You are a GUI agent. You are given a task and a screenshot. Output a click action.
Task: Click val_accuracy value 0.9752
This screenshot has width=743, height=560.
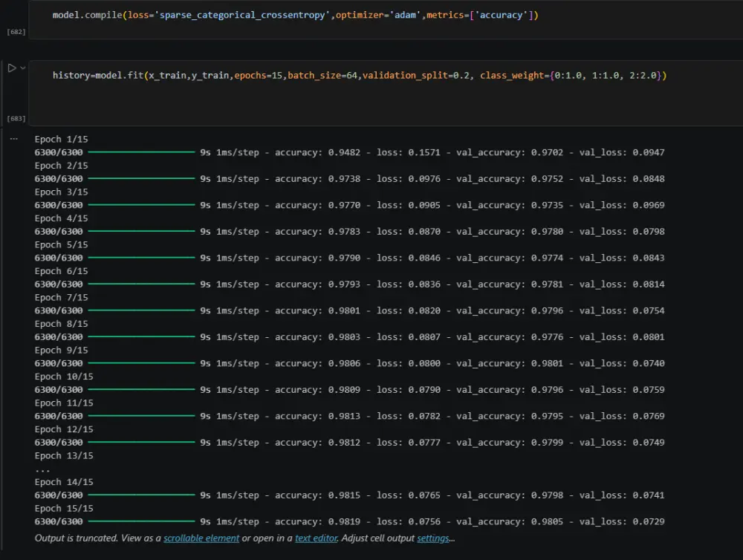(548, 179)
